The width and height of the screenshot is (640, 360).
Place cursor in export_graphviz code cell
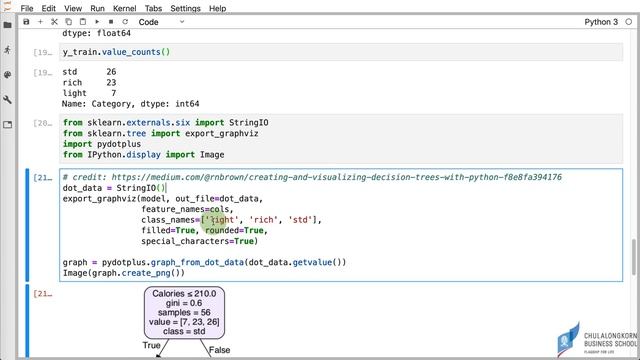[341, 225]
